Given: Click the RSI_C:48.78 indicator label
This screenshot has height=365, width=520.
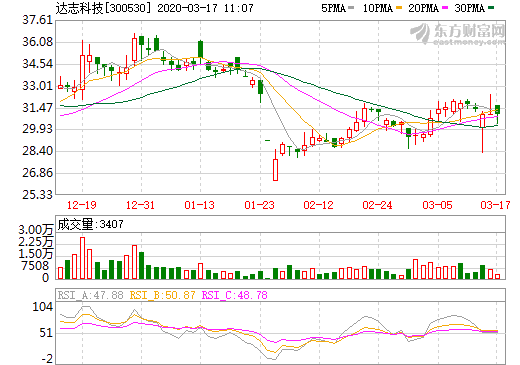Looking at the screenshot, I should point(235,295).
